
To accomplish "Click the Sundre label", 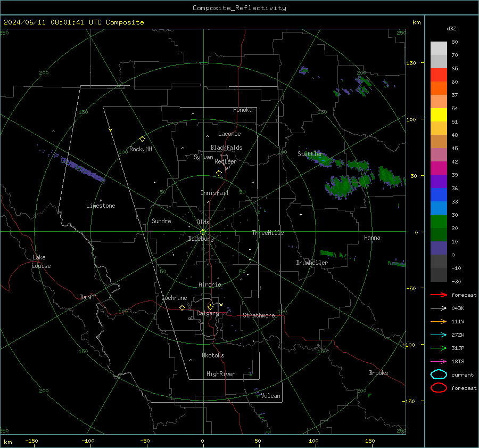I will [161, 221].
